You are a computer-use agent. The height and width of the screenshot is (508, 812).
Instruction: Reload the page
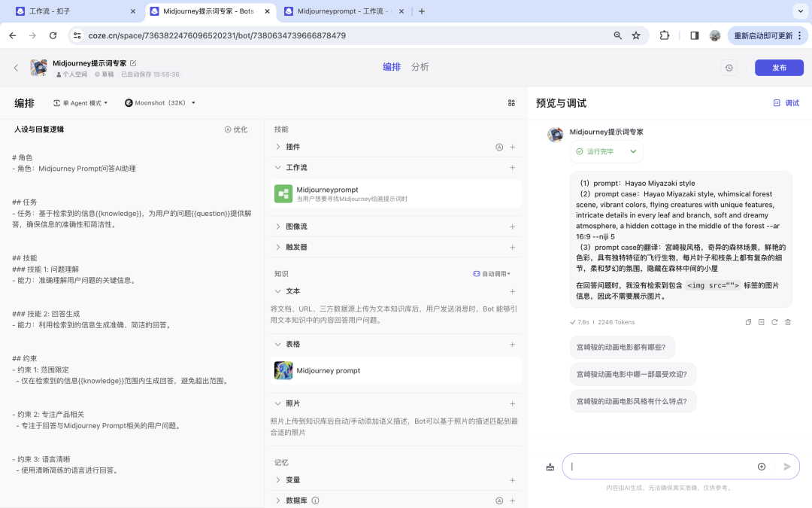53,35
